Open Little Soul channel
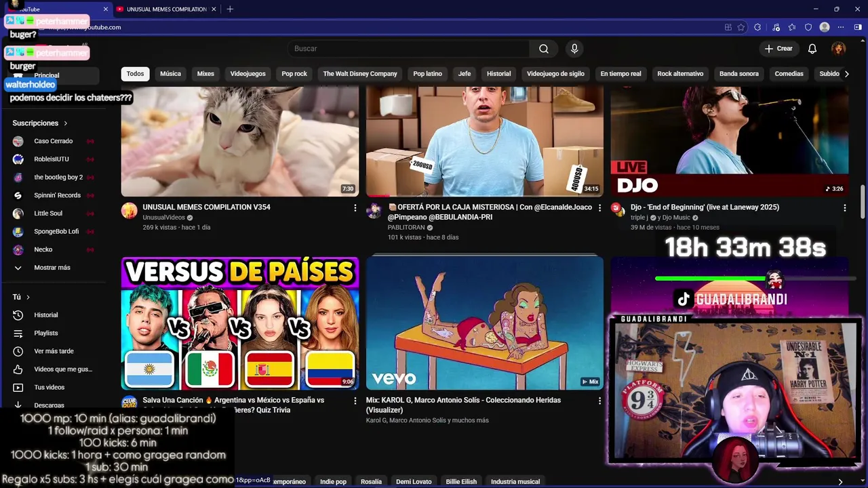Viewport: 868px width, 488px height. (48, 213)
